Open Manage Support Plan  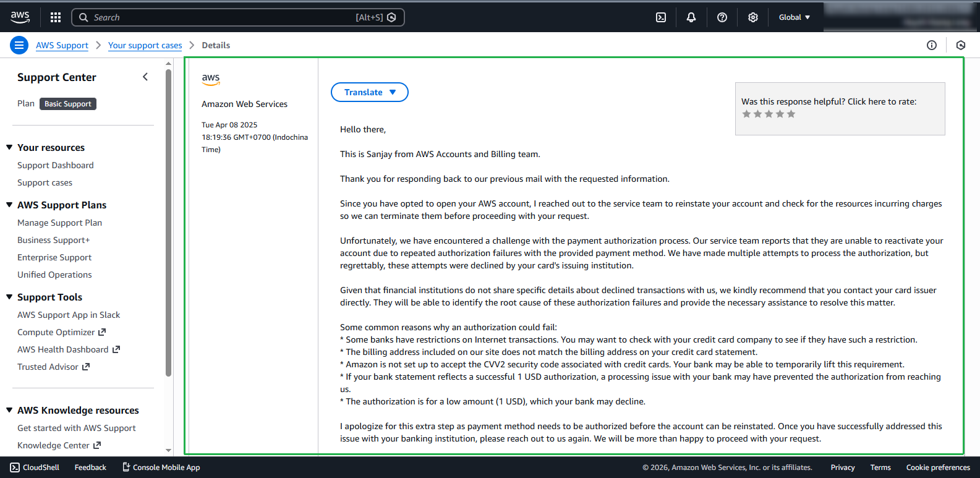pos(59,223)
